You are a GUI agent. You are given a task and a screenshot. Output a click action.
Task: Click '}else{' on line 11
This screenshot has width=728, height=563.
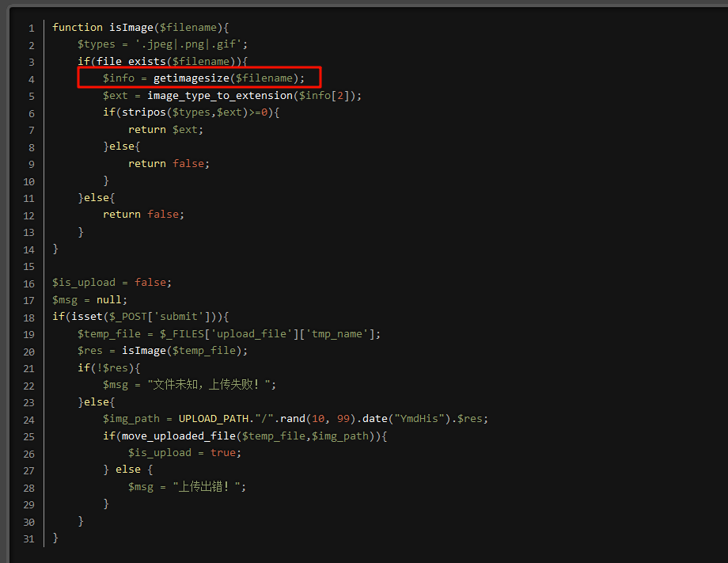click(x=96, y=197)
